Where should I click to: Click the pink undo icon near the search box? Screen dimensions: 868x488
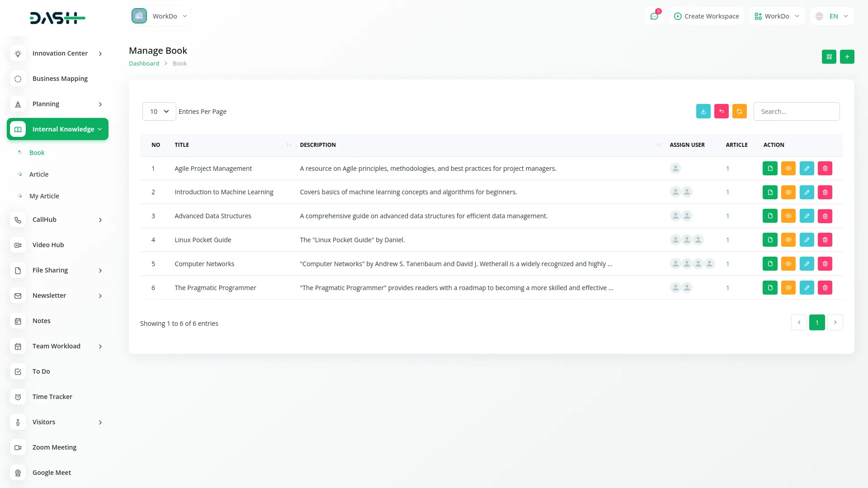721,111
